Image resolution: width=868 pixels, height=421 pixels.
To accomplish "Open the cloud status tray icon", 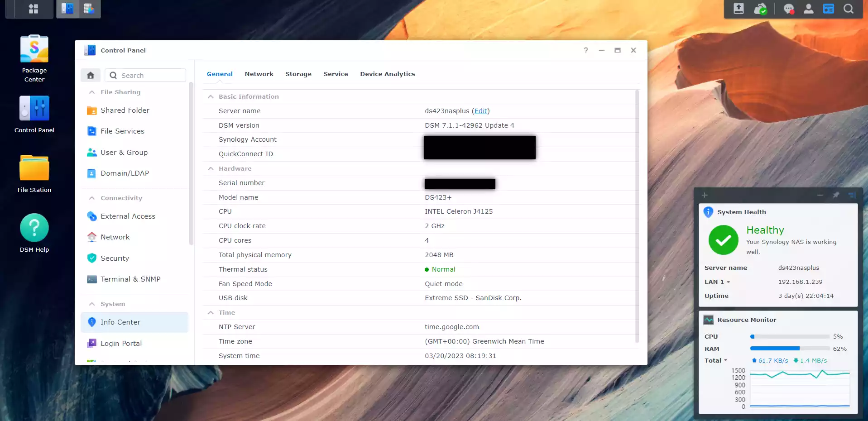I will coord(760,9).
